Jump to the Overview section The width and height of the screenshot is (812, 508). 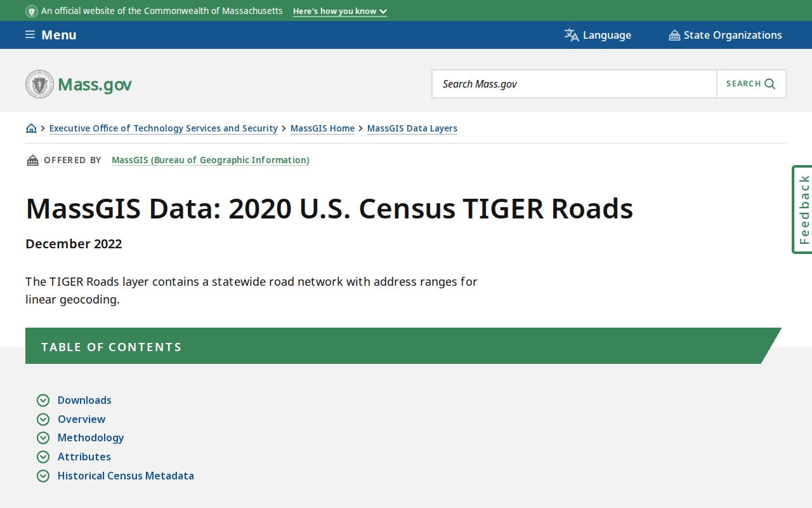[81, 419]
